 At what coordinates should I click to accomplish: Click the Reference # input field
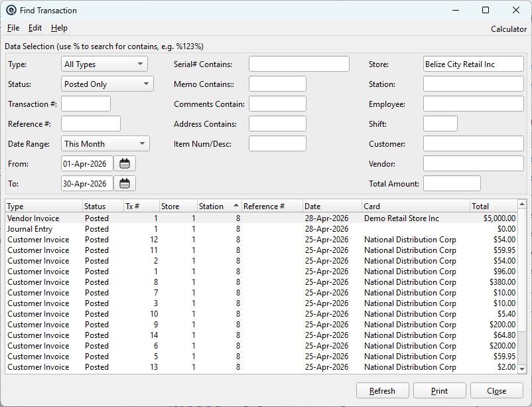pos(91,124)
